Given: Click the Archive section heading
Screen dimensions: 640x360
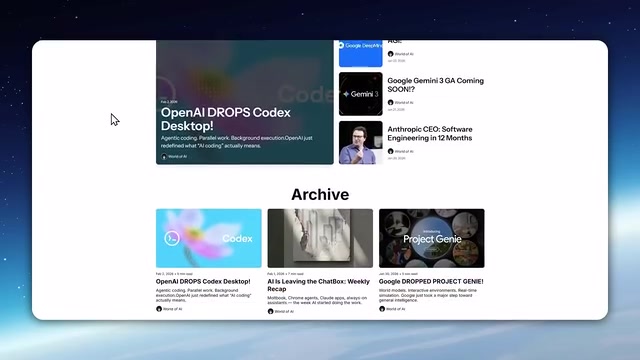Looking at the screenshot, I should pos(320,194).
